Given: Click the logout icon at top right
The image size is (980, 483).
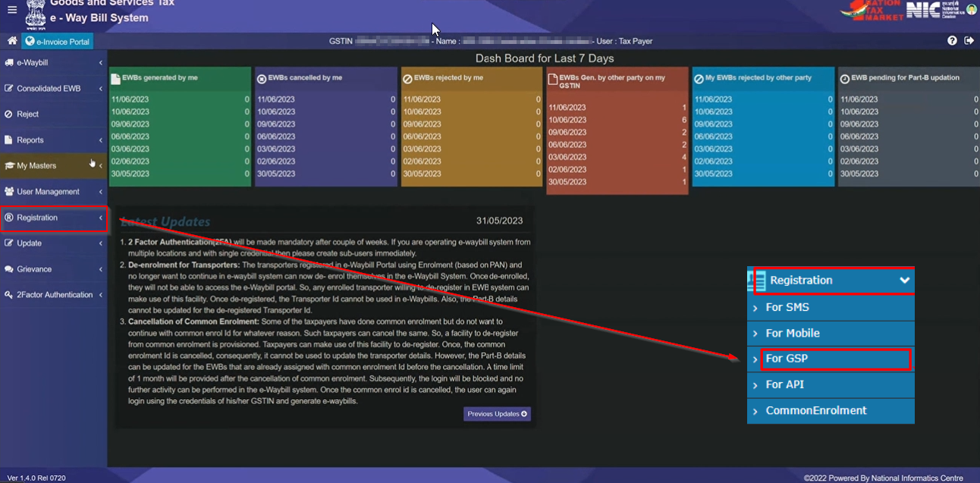Looking at the screenshot, I should pos(969,40).
